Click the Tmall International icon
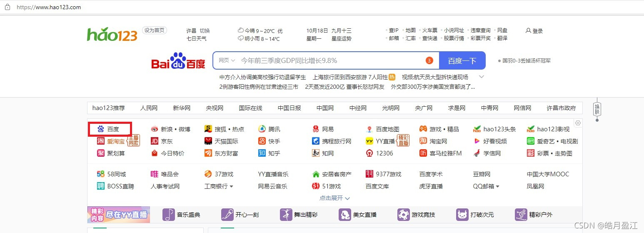 tap(208, 141)
